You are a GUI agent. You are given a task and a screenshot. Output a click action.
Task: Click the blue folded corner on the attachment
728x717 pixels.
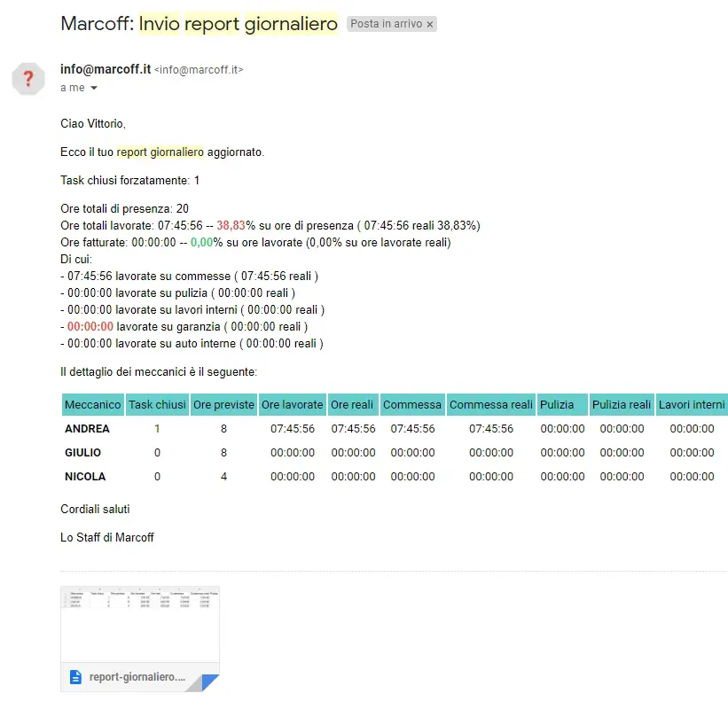click(209, 682)
